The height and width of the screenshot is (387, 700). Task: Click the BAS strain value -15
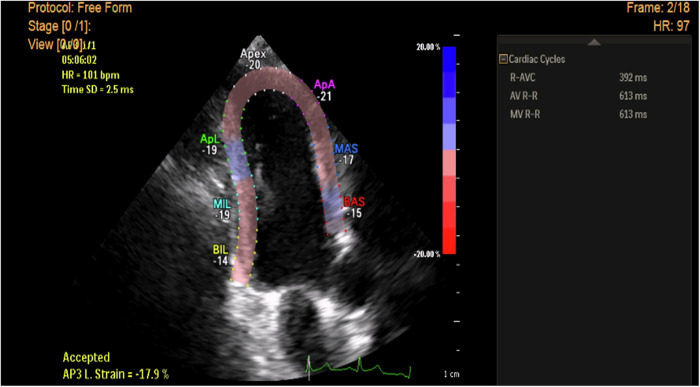pyautogui.click(x=354, y=213)
